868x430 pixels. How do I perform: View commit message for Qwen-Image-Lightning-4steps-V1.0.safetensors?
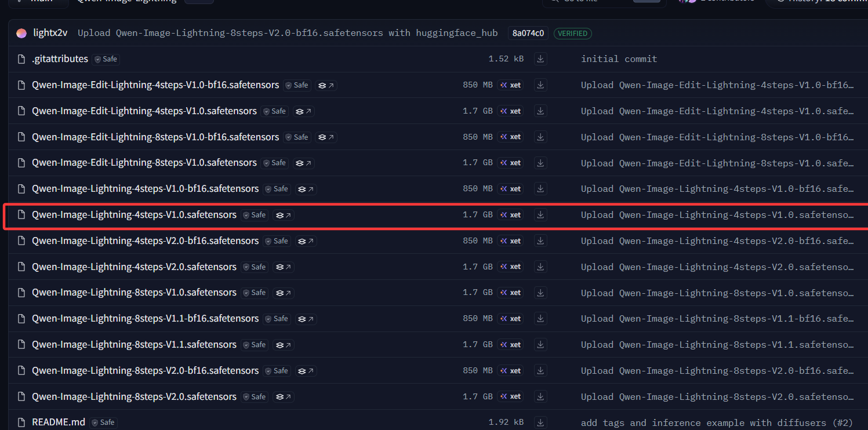click(717, 215)
